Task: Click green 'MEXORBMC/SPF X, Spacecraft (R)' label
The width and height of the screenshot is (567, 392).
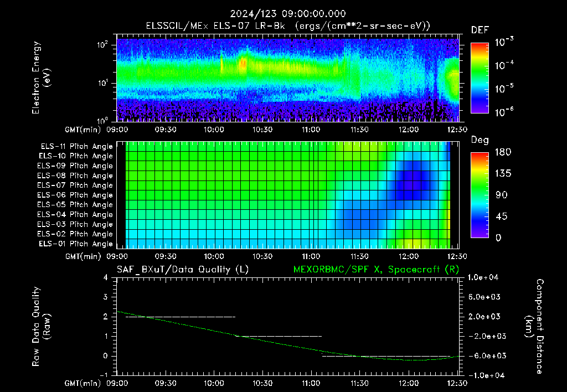Action: (376, 270)
